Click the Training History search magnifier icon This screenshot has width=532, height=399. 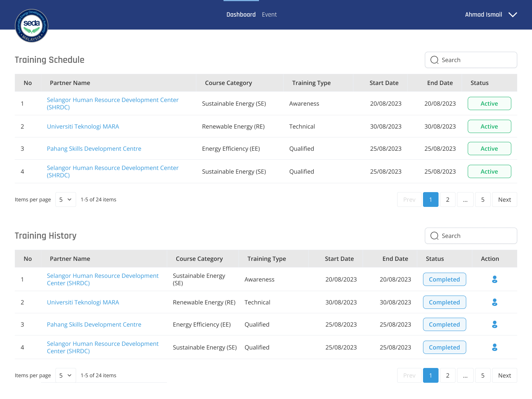[434, 236]
